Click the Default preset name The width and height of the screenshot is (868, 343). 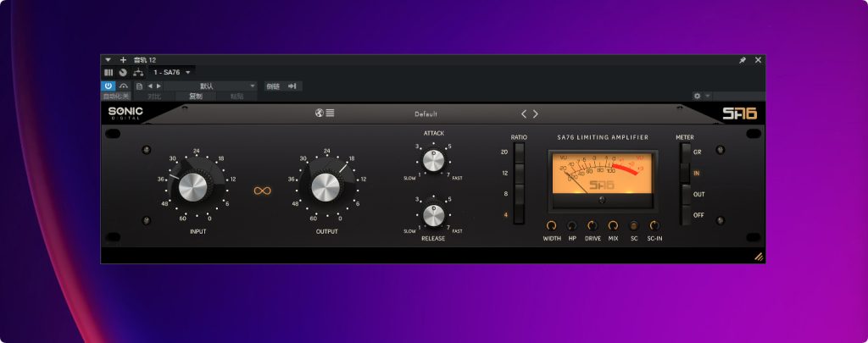pyautogui.click(x=426, y=114)
